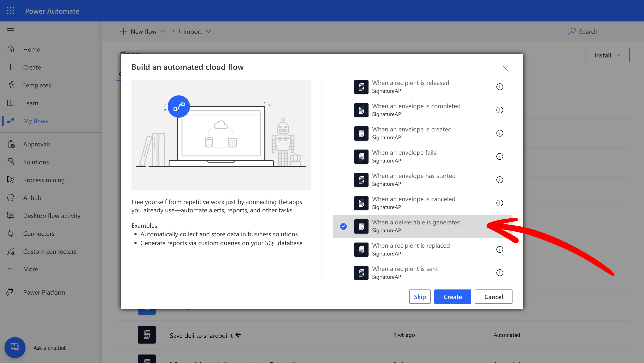Open Connectors in the sidebar
The width and height of the screenshot is (644, 363).
[x=39, y=234]
